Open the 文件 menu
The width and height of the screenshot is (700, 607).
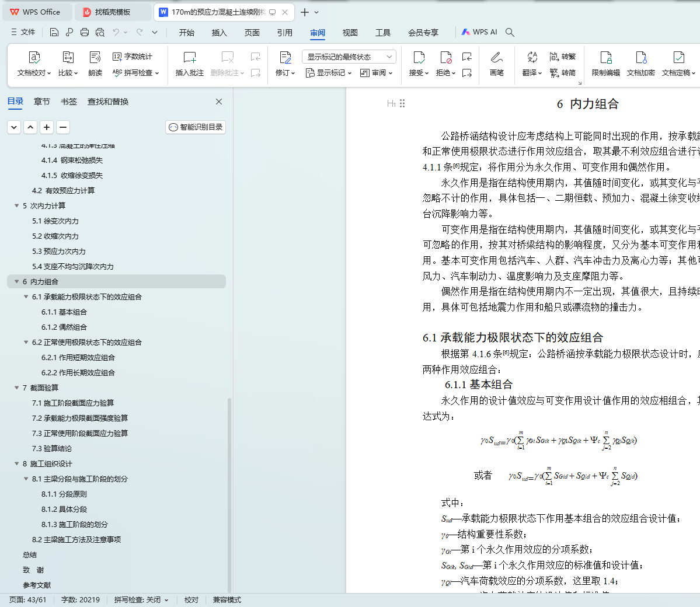point(23,32)
